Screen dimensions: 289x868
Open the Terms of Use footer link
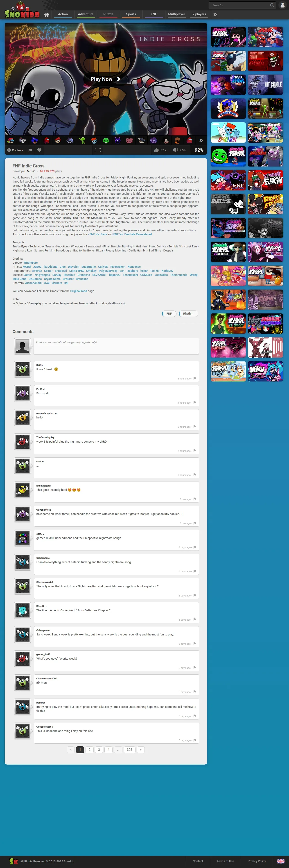click(x=225, y=861)
